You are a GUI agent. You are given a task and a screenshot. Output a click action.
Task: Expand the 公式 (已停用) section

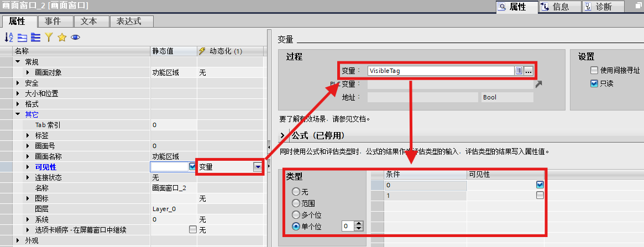coord(283,135)
